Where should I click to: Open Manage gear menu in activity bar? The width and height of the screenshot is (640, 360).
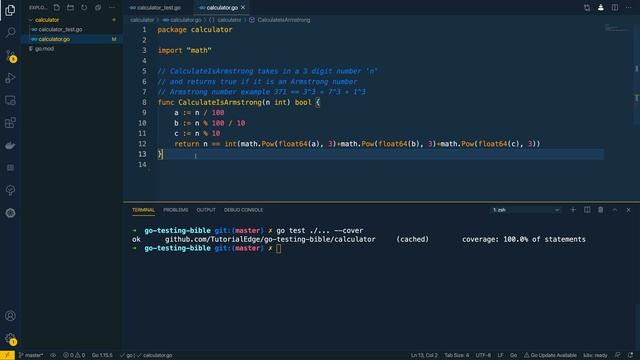point(10,338)
